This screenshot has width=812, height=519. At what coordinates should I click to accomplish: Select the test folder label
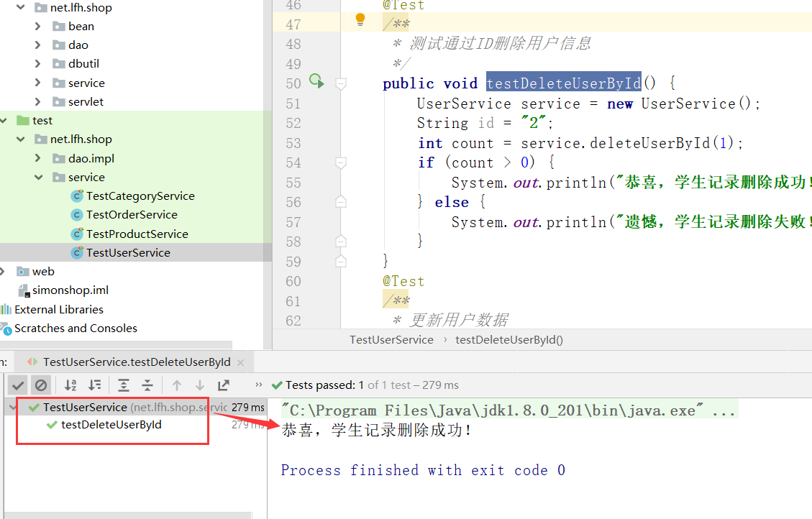click(42, 121)
